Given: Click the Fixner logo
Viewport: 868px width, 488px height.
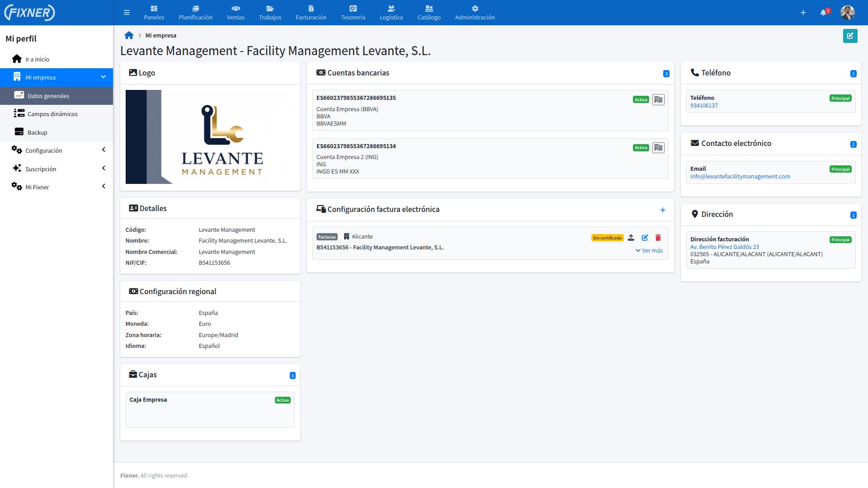Looking at the screenshot, I should point(30,13).
